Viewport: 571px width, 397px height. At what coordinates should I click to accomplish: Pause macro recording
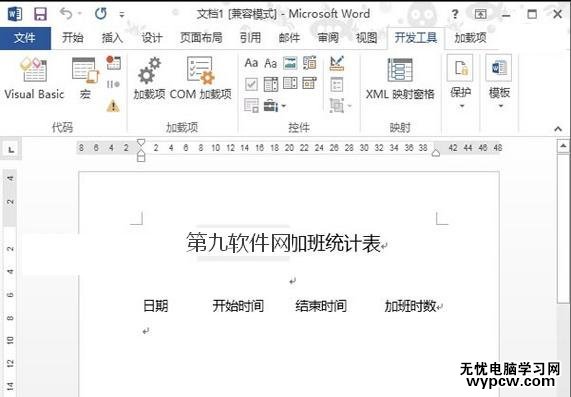113,84
